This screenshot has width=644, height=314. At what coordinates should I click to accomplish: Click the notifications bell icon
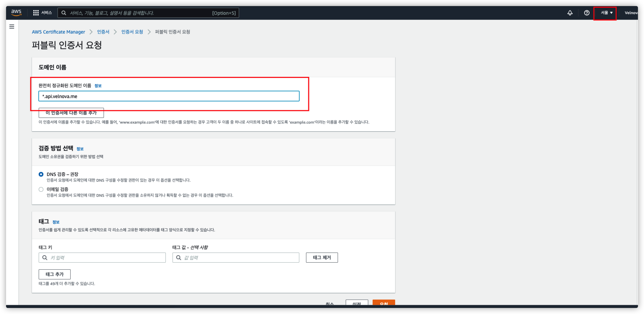(570, 13)
